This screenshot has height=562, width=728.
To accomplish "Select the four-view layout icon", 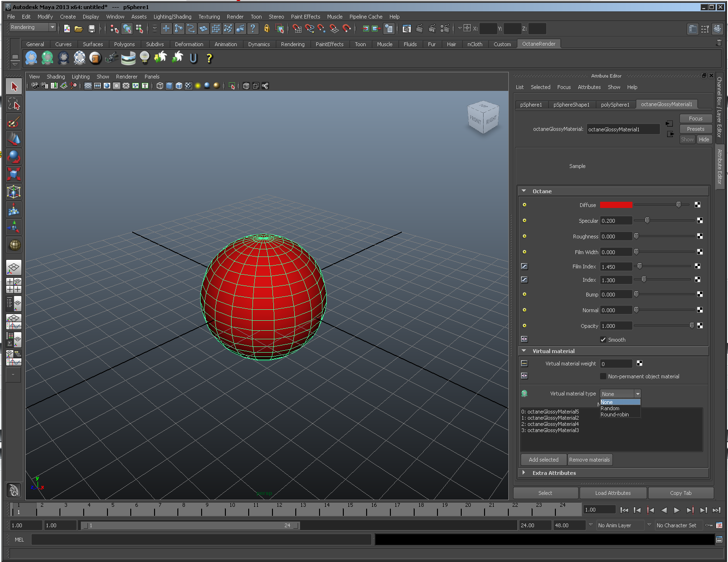I will pos(14,286).
